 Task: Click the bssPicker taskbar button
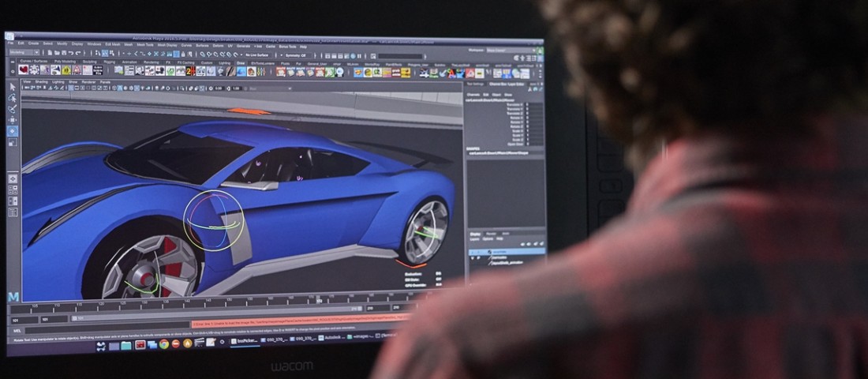[244, 341]
